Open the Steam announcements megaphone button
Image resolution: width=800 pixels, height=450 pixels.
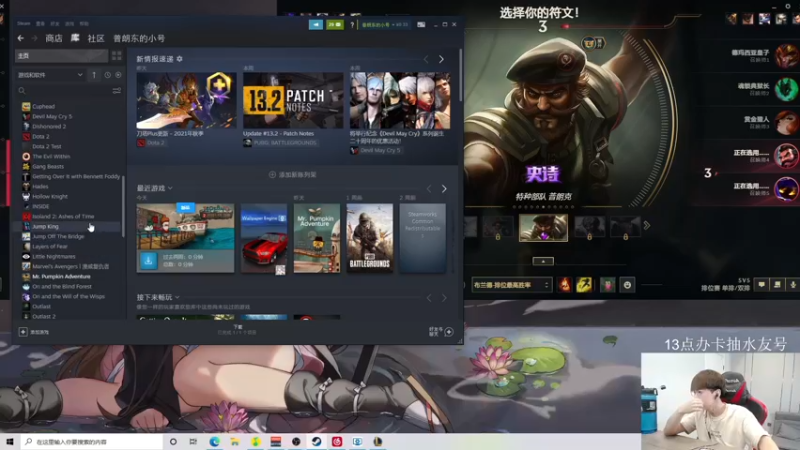point(316,24)
